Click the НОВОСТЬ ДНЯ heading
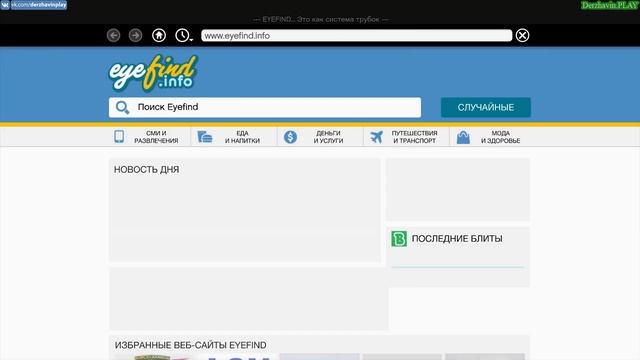 (147, 170)
